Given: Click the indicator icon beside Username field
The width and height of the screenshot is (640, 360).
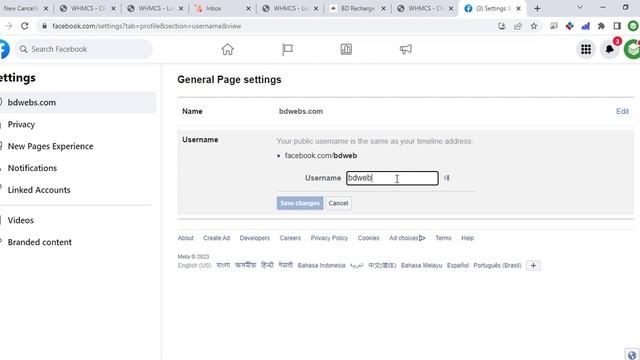Looking at the screenshot, I should [447, 178].
